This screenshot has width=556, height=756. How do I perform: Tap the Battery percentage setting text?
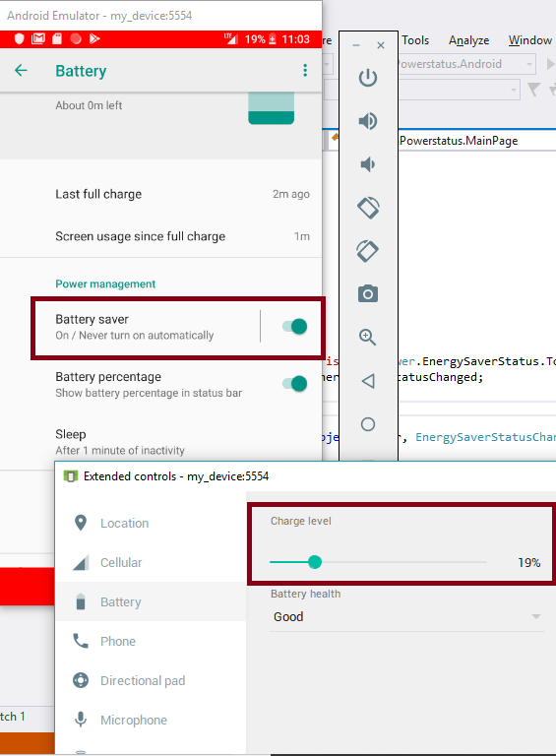(x=149, y=385)
